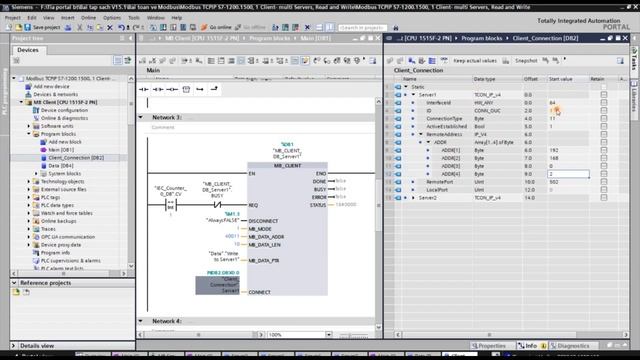Expand the Server2 struct row

tap(413, 198)
